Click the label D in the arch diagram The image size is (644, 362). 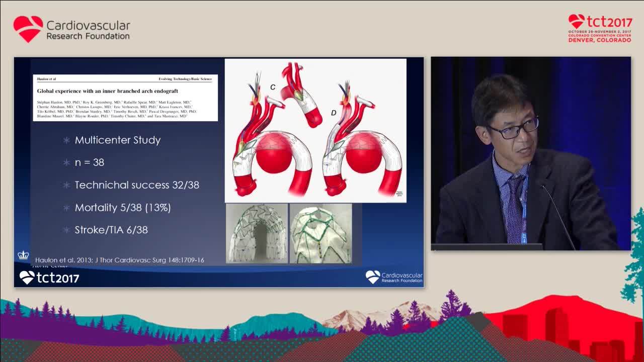click(333, 113)
